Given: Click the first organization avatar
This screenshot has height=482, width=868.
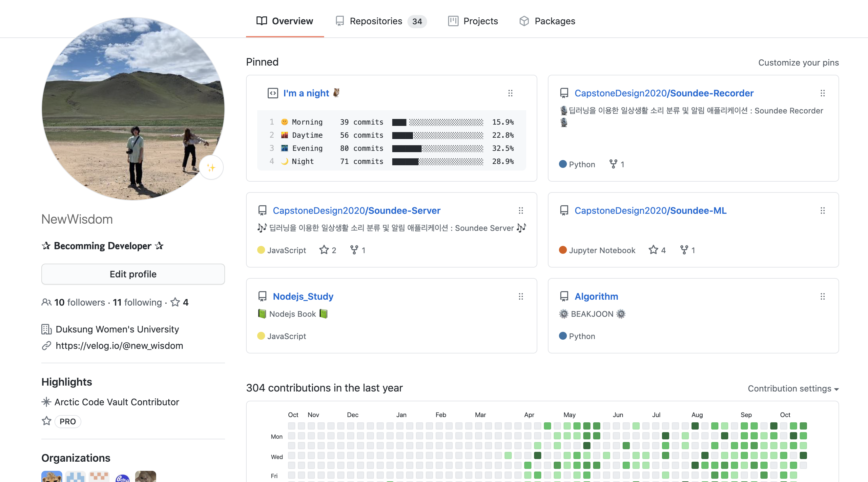Looking at the screenshot, I should 52,476.
